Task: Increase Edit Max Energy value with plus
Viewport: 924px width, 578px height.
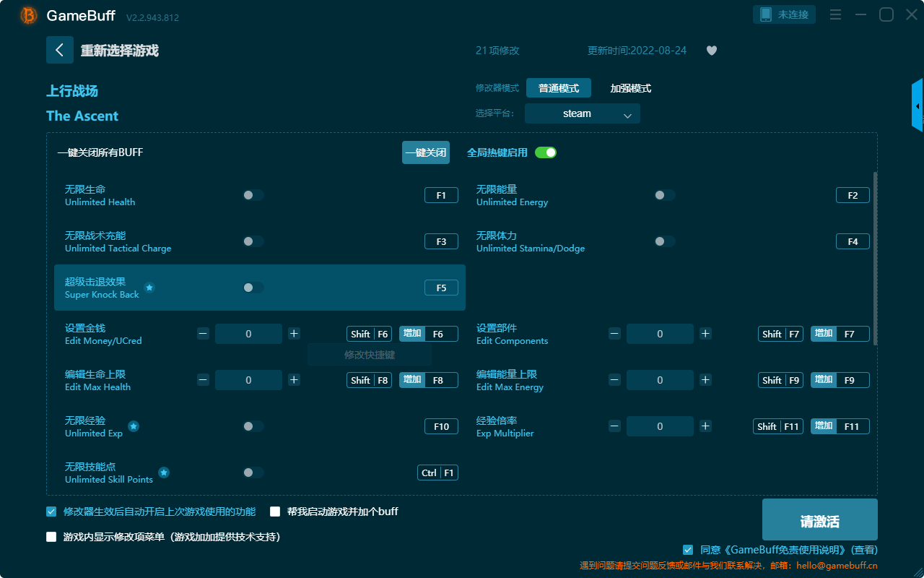Action: pyautogui.click(x=705, y=380)
